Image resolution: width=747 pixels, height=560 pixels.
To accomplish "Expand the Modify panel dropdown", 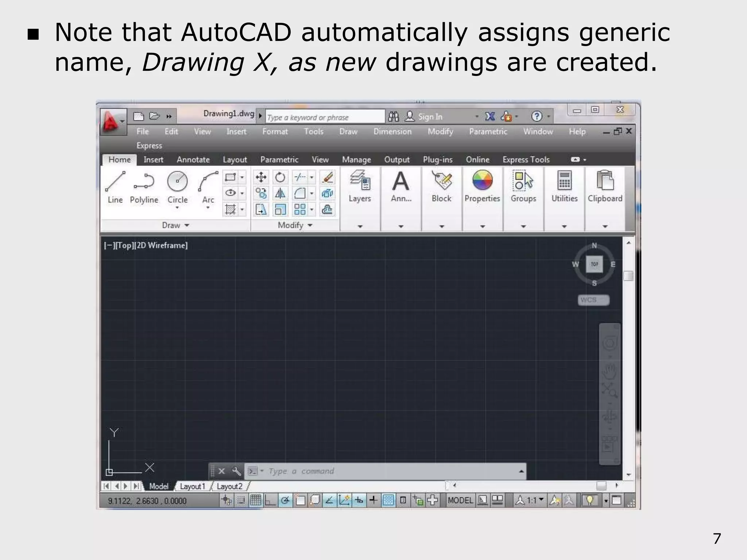I will pos(295,225).
